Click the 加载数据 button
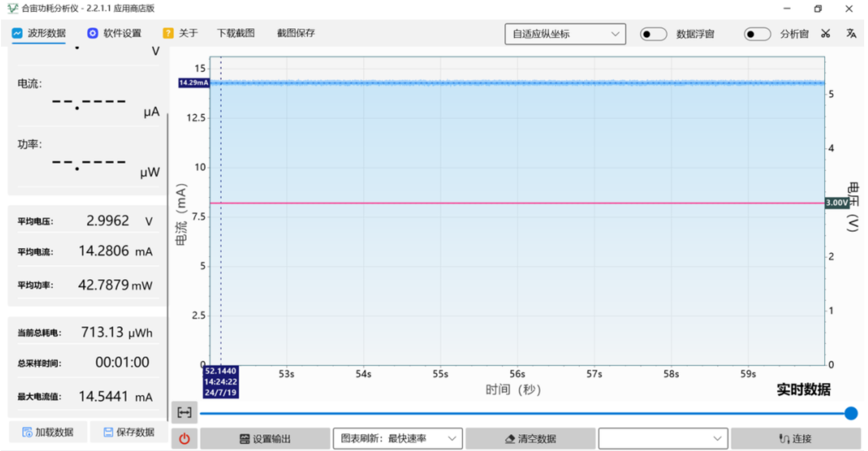Viewport: 868px width, 451px height. (x=48, y=432)
